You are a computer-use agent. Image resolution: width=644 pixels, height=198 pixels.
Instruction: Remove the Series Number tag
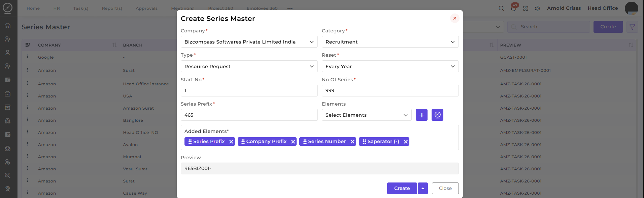coord(352,142)
